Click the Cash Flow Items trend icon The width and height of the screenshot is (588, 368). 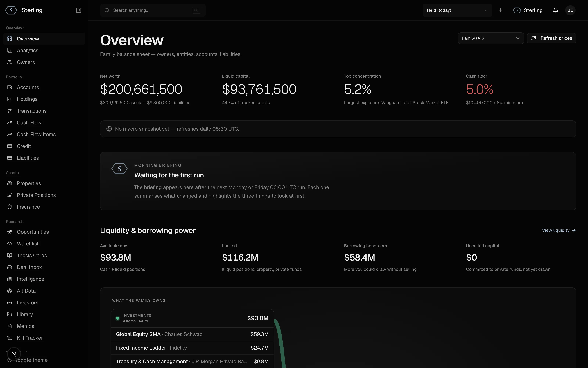tap(10, 134)
